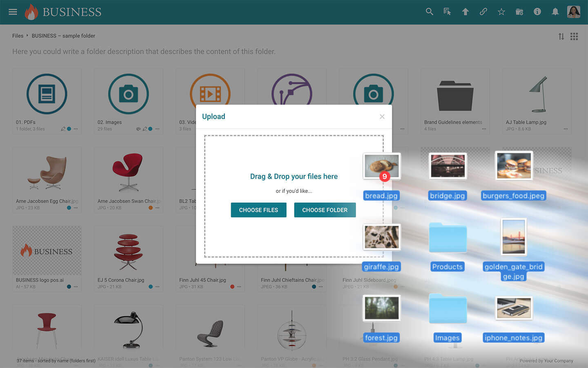The height and width of the screenshot is (368, 588).
Task: Click the dragged Products folder icon
Action: pos(448,237)
